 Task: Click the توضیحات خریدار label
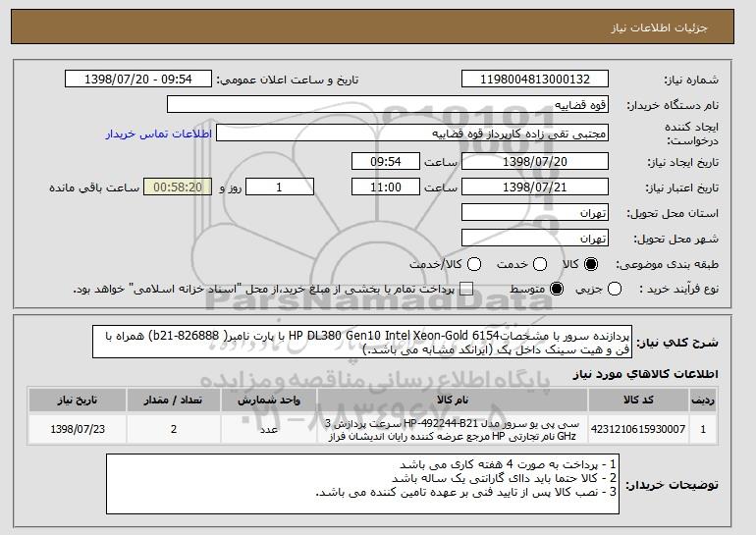[x=672, y=485]
